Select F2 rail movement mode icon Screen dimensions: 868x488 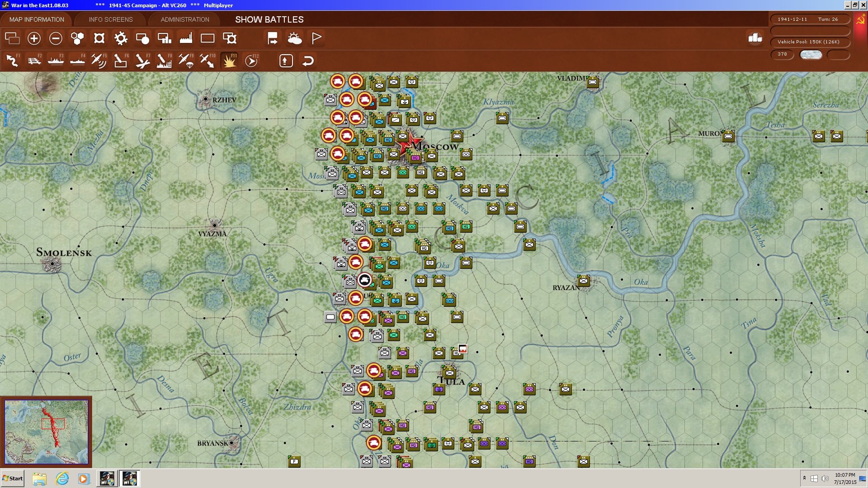pos(34,61)
